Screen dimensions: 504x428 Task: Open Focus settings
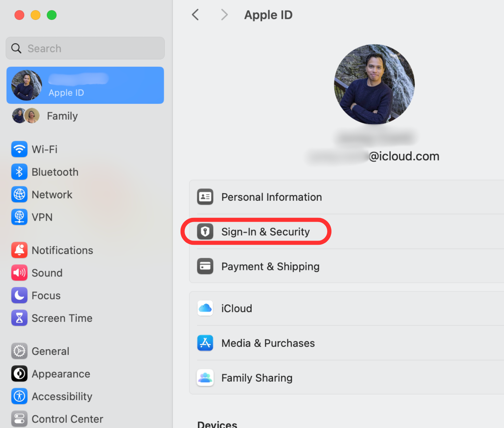(x=85, y=295)
